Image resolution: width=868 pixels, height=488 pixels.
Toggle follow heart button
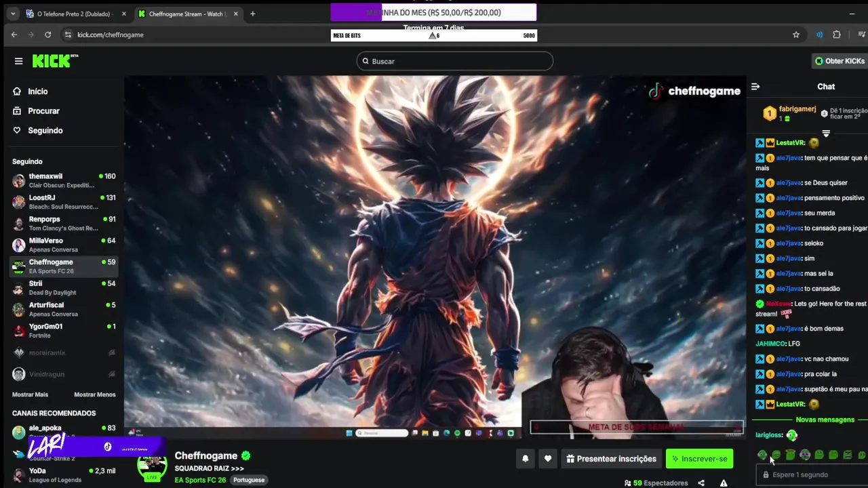click(548, 459)
